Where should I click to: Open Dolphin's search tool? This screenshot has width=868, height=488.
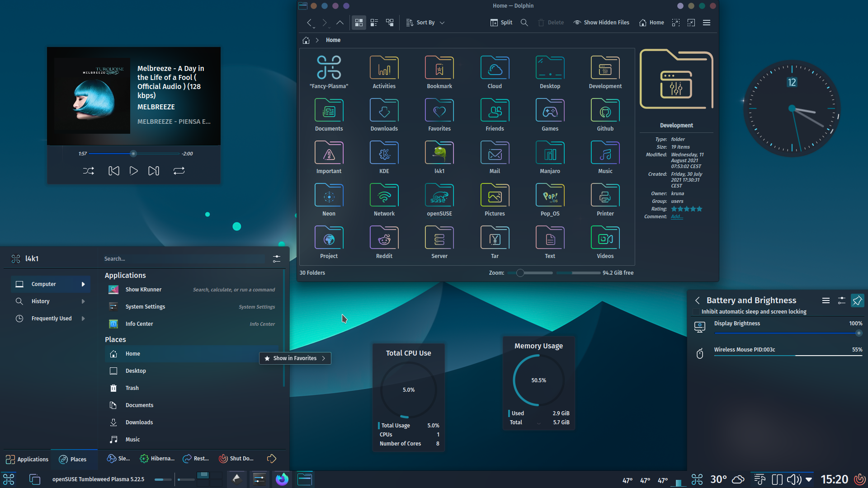click(524, 23)
